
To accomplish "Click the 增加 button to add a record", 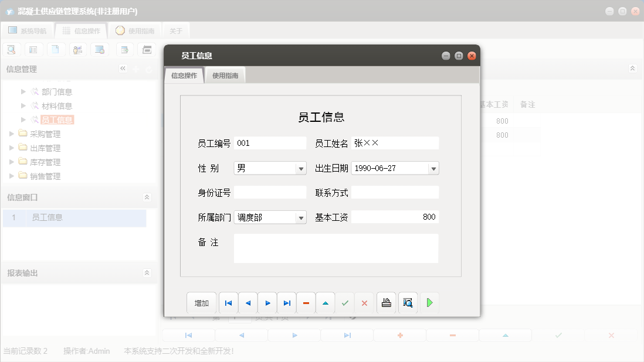I will (201, 302).
